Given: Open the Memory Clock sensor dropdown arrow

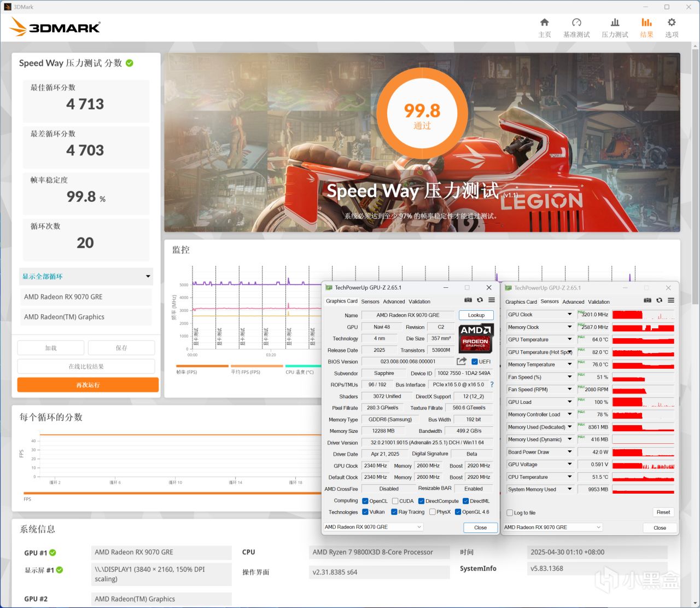Looking at the screenshot, I should tap(569, 327).
